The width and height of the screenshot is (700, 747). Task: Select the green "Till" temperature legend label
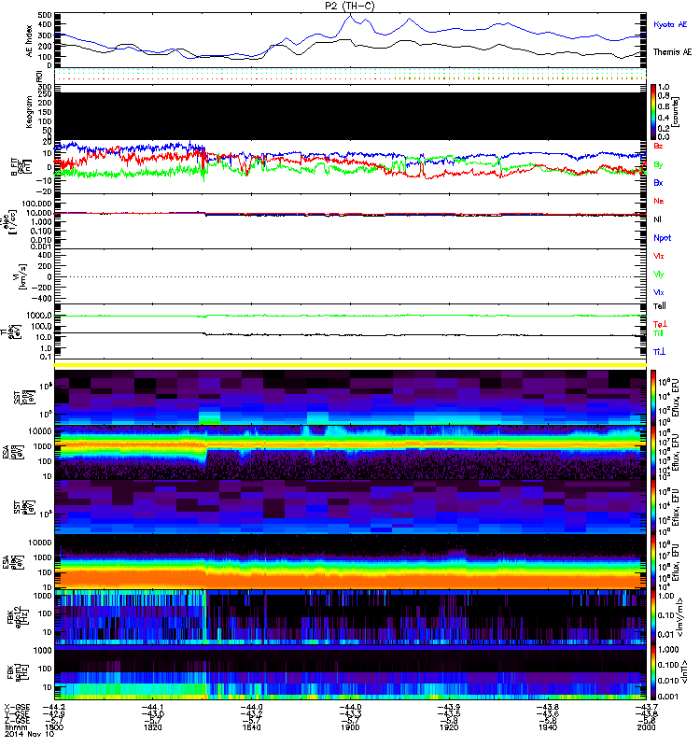[x=658, y=333]
